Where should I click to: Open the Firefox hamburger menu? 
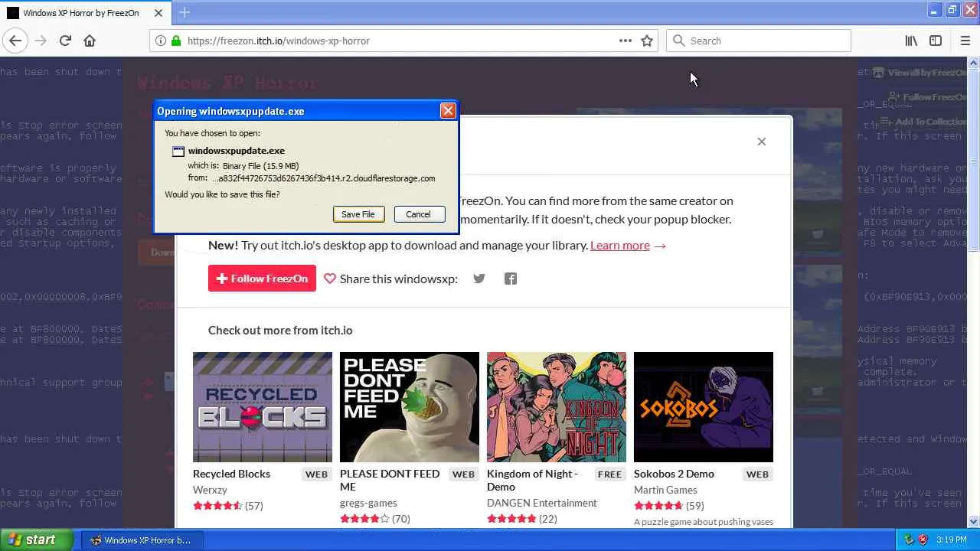coord(965,41)
